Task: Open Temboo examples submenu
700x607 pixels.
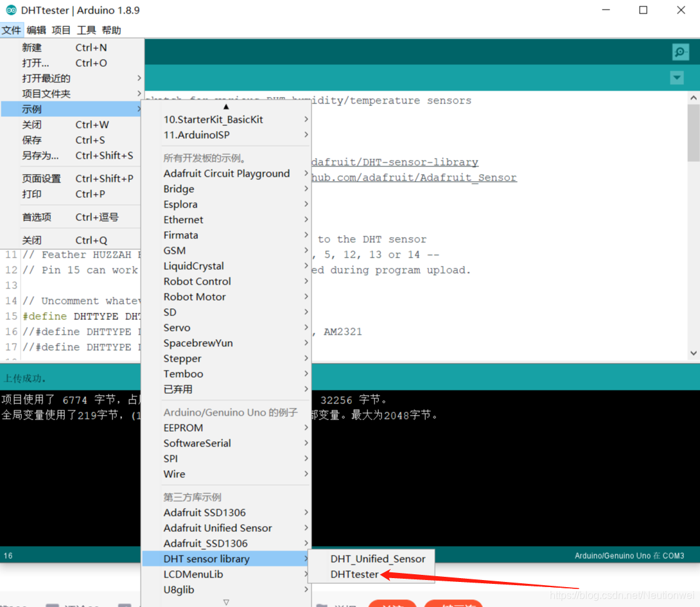Action: [226, 374]
